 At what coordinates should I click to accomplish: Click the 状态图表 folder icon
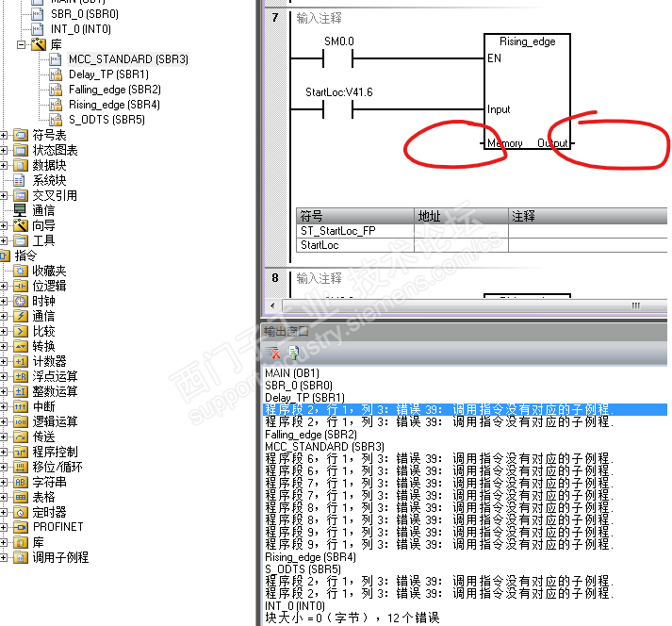tap(20, 151)
